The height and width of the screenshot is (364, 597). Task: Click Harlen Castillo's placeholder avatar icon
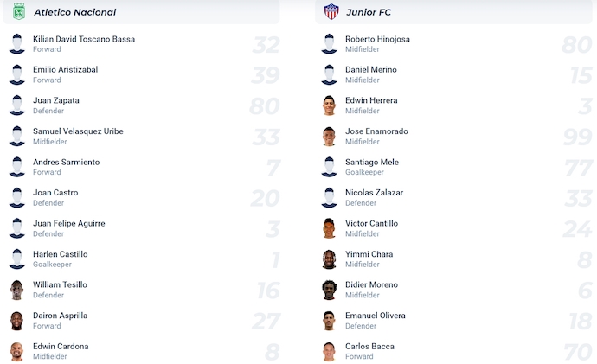[x=17, y=259]
